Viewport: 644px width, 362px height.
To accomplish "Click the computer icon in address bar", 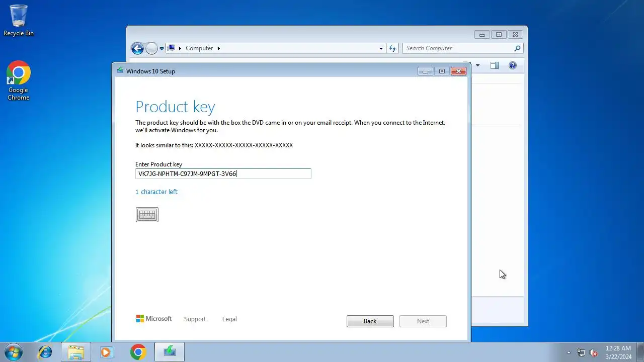I will coord(171,48).
